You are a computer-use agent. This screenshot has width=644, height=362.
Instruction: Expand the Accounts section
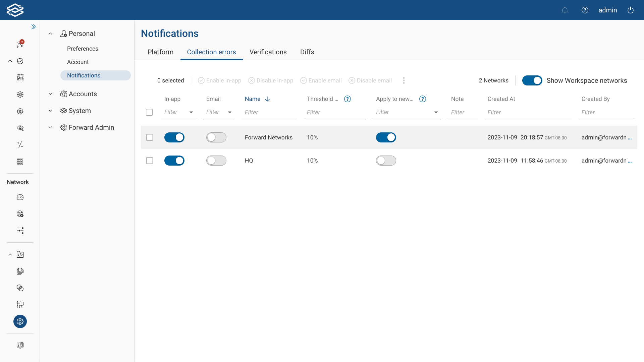(50, 94)
